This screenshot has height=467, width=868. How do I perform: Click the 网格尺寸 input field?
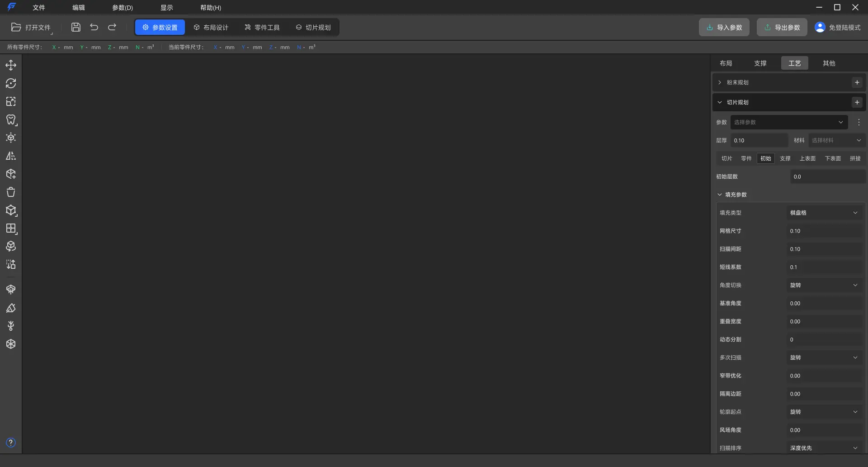824,231
